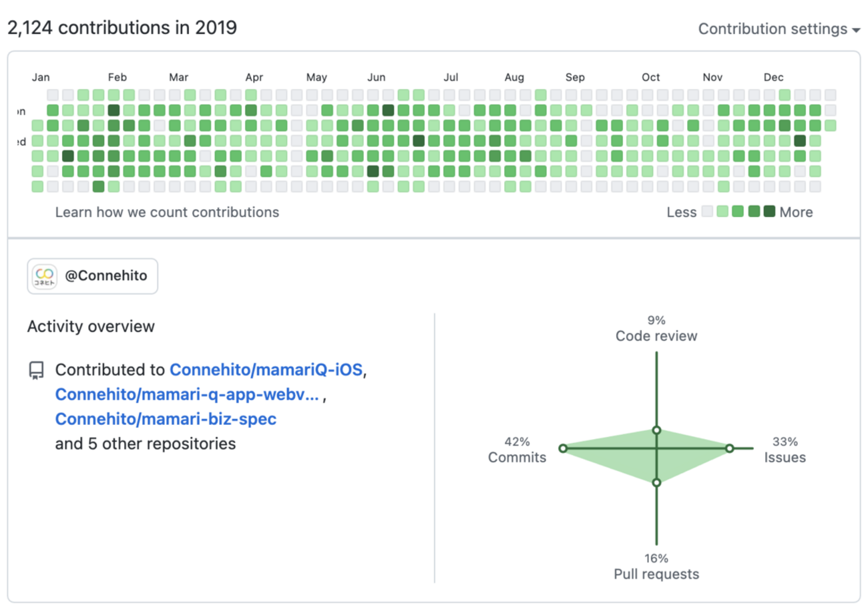Click the darkest green legend square near More
The width and height of the screenshot is (868, 610).
click(769, 212)
